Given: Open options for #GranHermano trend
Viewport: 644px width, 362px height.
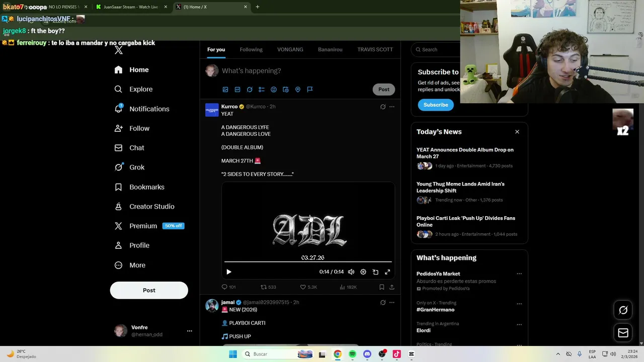Looking at the screenshot, I should click(x=519, y=304).
